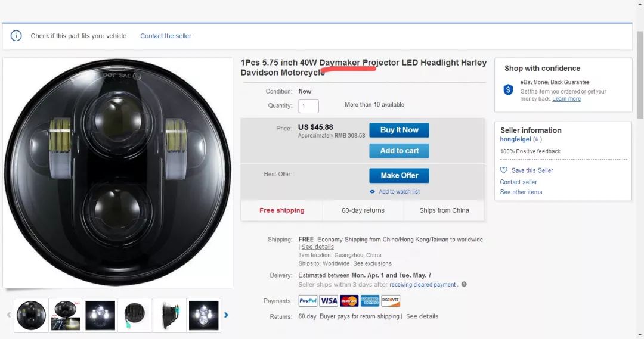The width and height of the screenshot is (644, 339).
Task: Show previous thumbnails with left arrow
Action: pyautogui.click(x=8, y=315)
